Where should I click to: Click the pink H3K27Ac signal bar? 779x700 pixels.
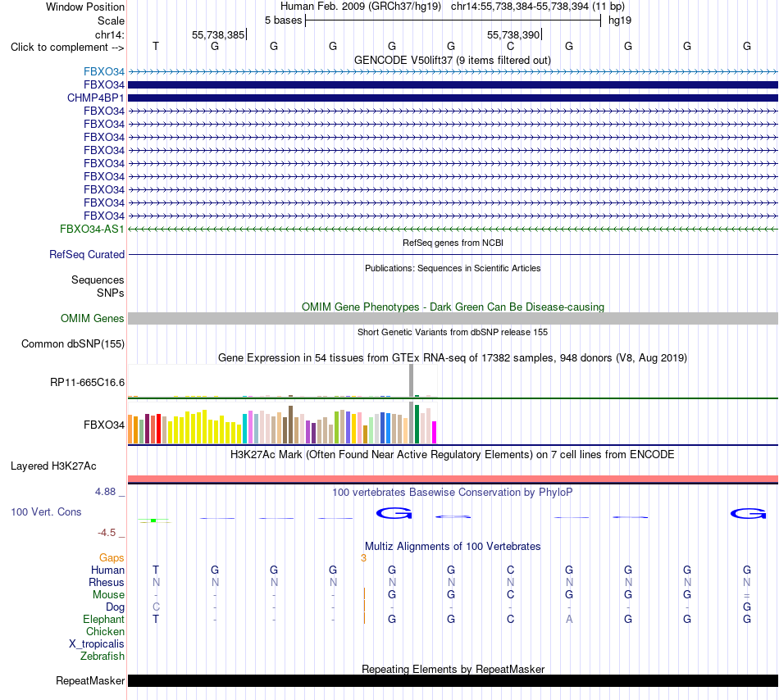pos(453,479)
